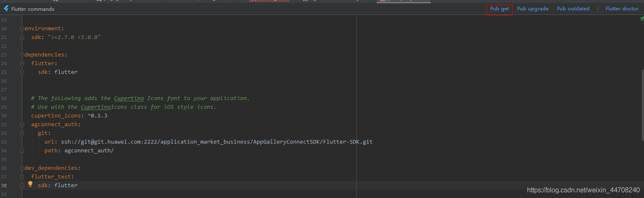Run Pub get

tap(499, 9)
